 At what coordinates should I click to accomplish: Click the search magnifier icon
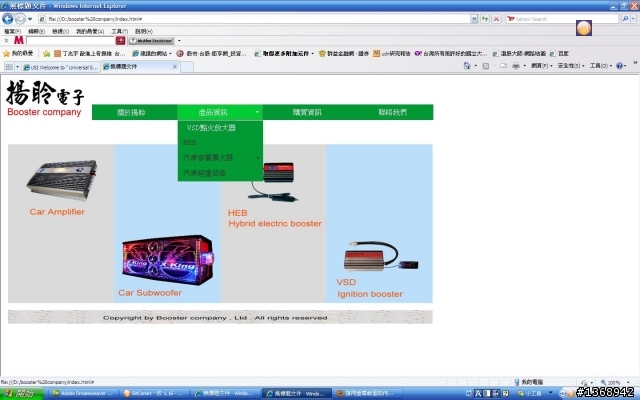click(x=625, y=19)
